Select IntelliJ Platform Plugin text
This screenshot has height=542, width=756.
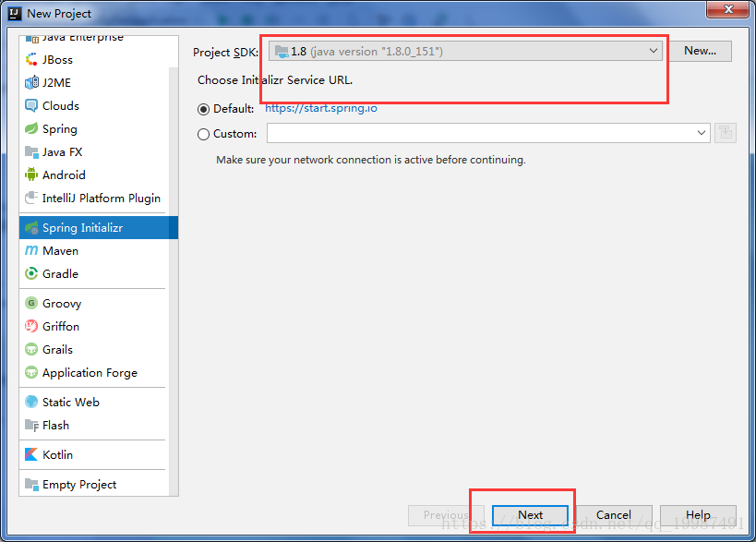pos(102,199)
